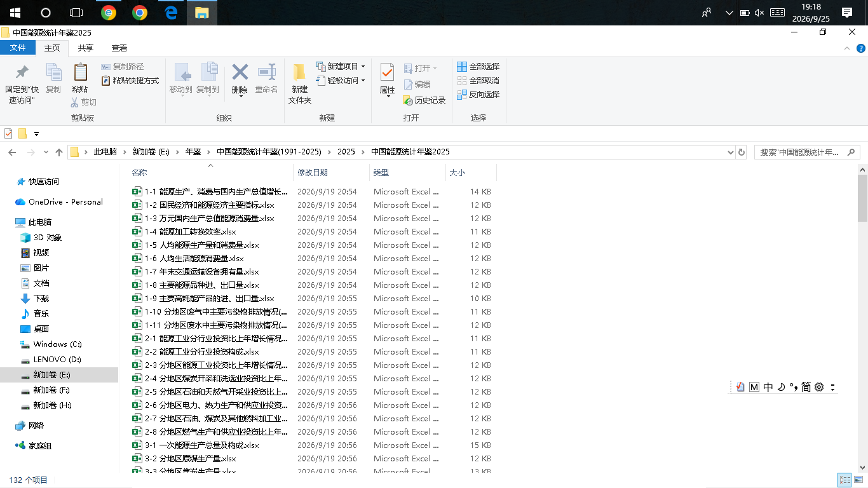Switch to large icons view via the status bar icon
This screenshot has height=488, width=868.
click(858, 480)
